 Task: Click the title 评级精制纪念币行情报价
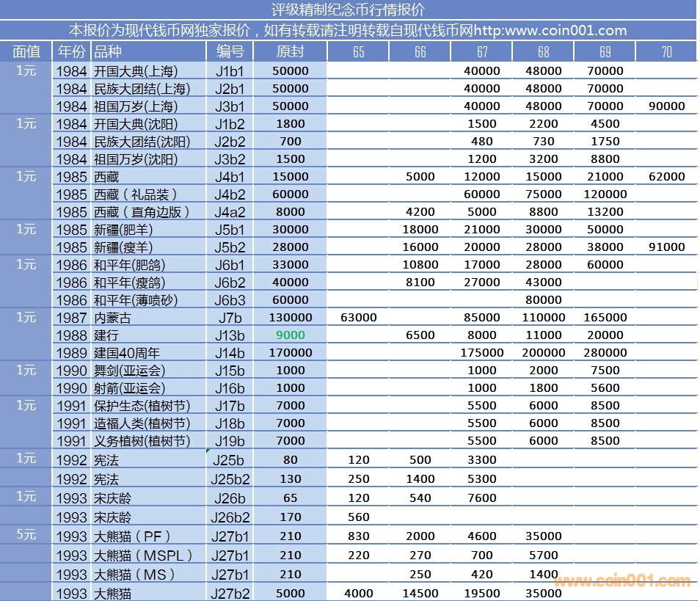[x=350, y=10]
